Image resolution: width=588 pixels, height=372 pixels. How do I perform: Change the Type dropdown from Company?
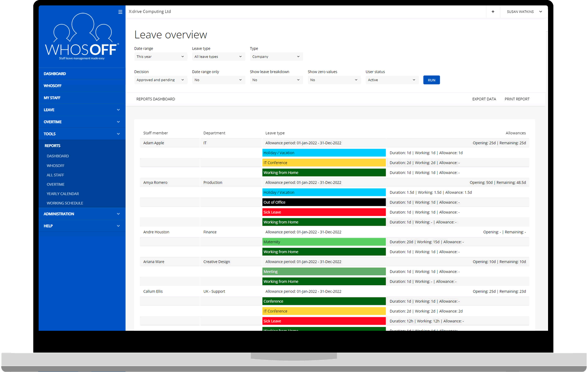276,57
